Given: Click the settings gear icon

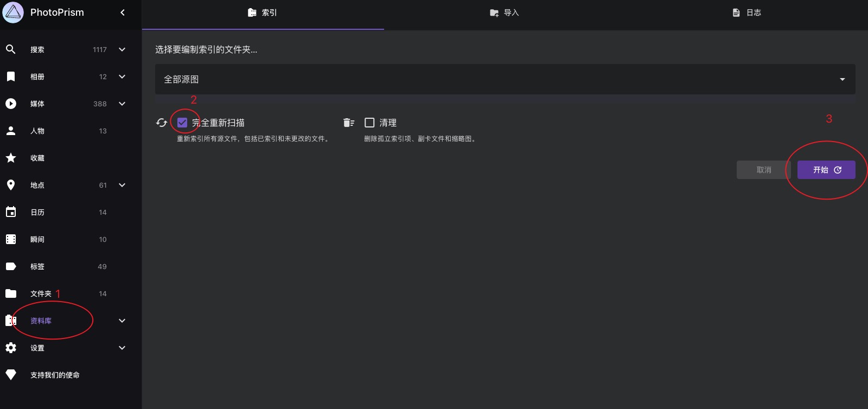Looking at the screenshot, I should click(11, 348).
